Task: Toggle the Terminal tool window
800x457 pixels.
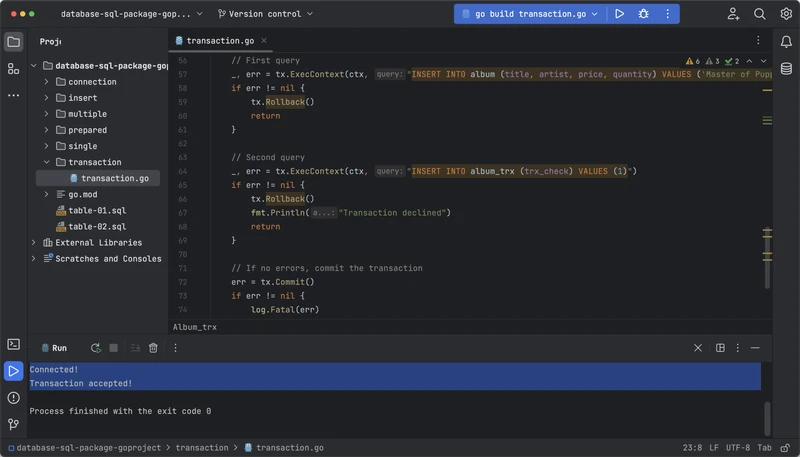Action: click(x=13, y=344)
